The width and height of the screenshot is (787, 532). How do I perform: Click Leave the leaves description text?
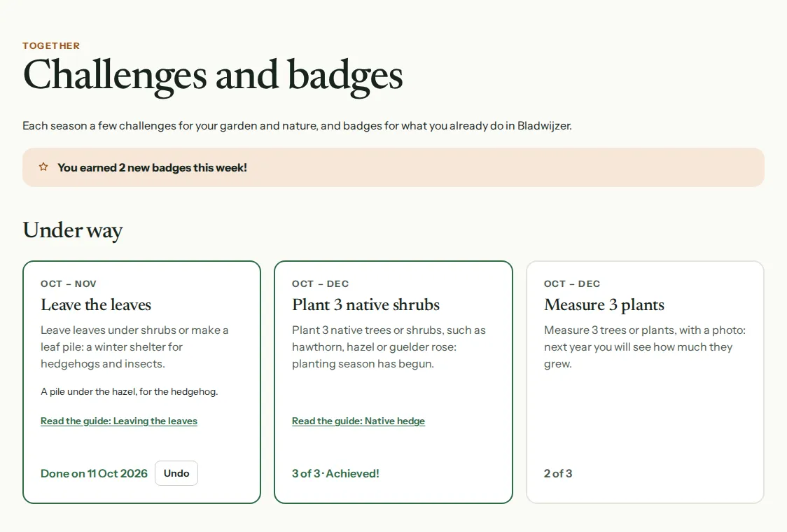coord(134,346)
